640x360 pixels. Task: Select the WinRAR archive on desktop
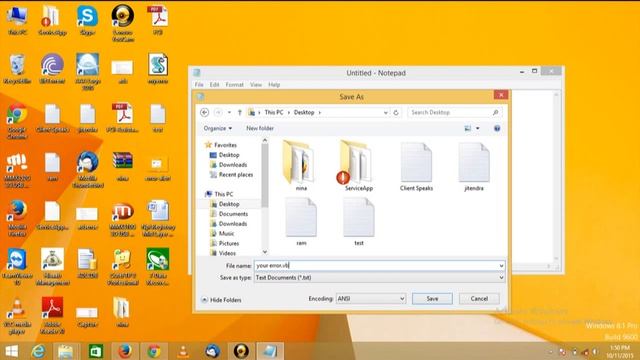click(122, 166)
